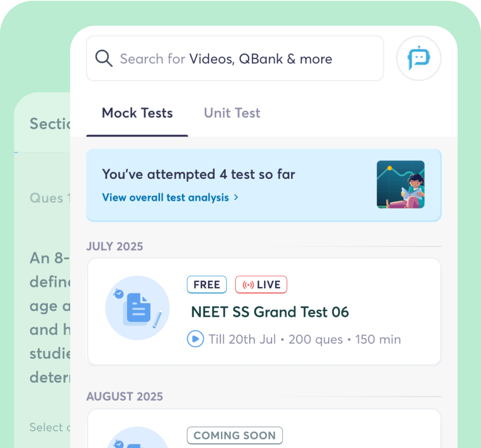Click the COMING SOON badge

234,436
